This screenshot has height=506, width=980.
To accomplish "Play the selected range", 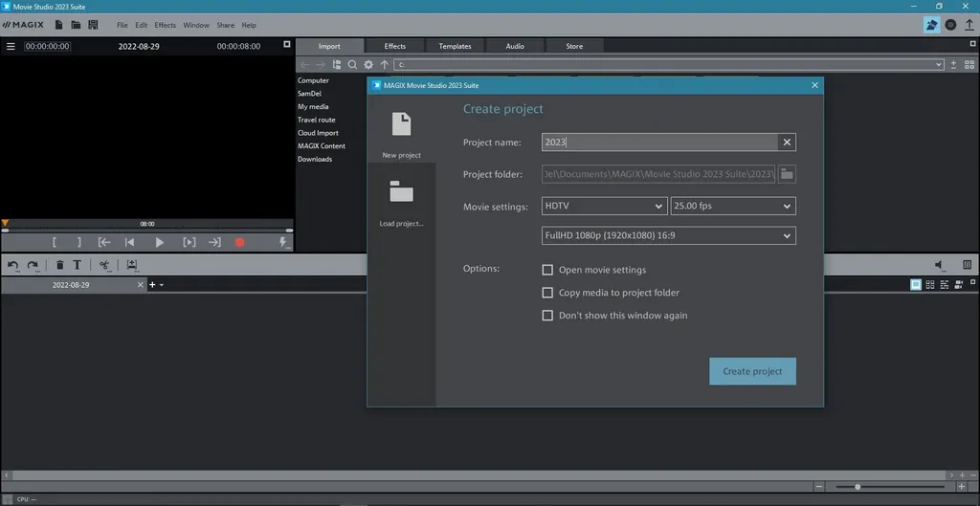I will 189,242.
